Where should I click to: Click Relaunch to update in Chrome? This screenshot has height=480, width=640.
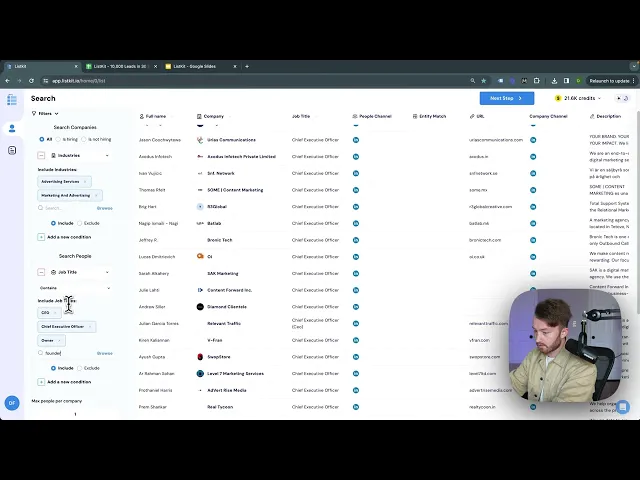[x=609, y=81]
